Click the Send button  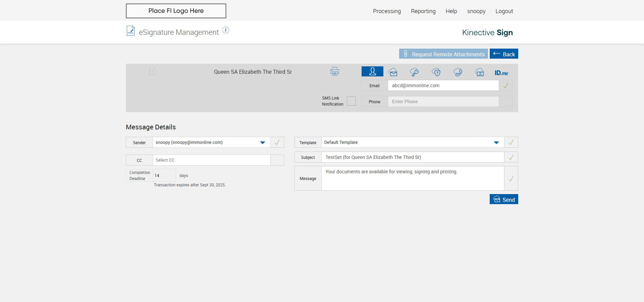pos(503,199)
